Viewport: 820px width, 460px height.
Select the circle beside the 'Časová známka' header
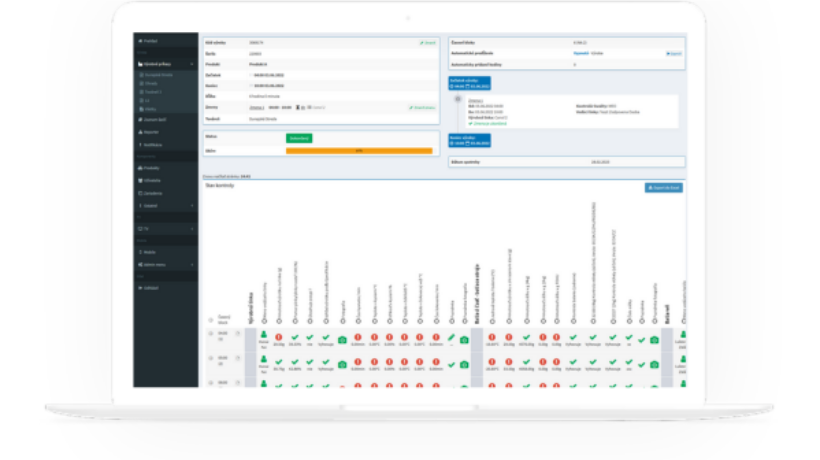pyautogui.click(x=212, y=318)
